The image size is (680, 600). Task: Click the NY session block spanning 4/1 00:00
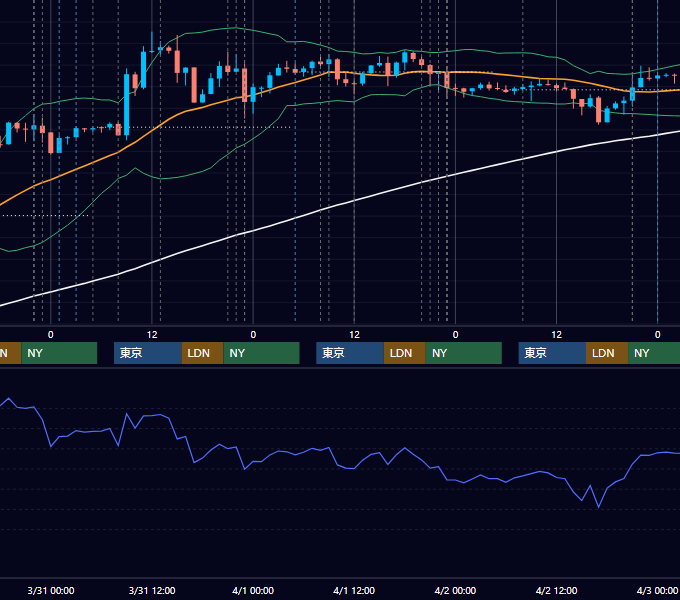[262, 353]
